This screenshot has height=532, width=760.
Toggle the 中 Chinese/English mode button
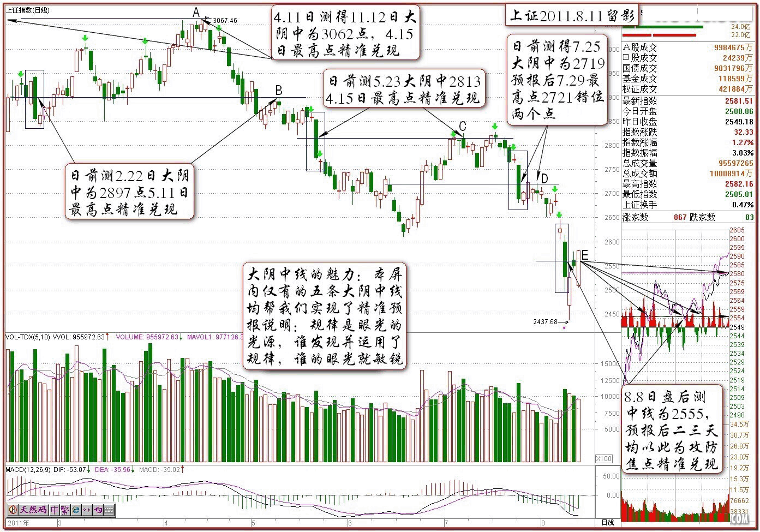click(55, 510)
